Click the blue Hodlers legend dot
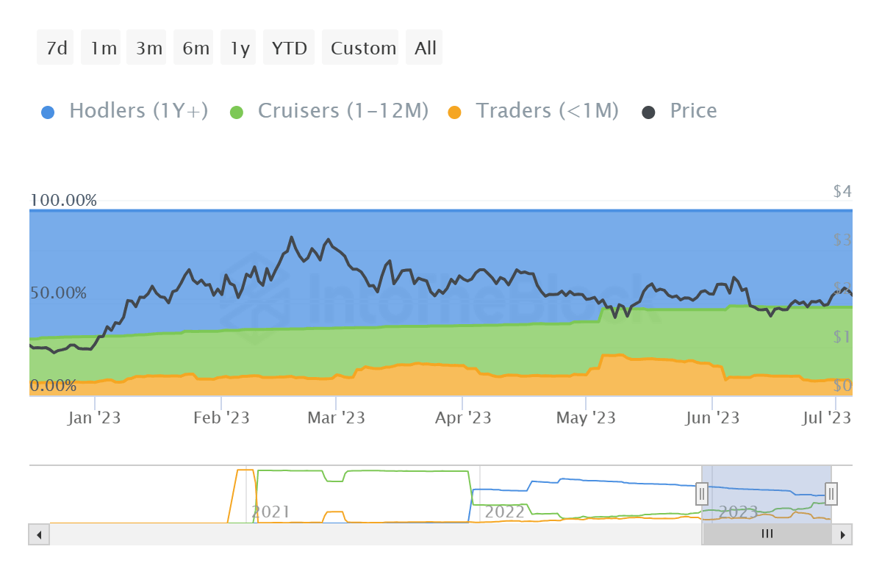 pyautogui.click(x=48, y=112)
